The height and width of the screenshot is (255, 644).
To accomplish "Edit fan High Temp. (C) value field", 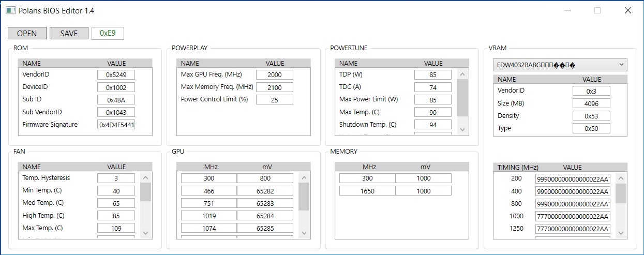I will click(x=116, y=216).
